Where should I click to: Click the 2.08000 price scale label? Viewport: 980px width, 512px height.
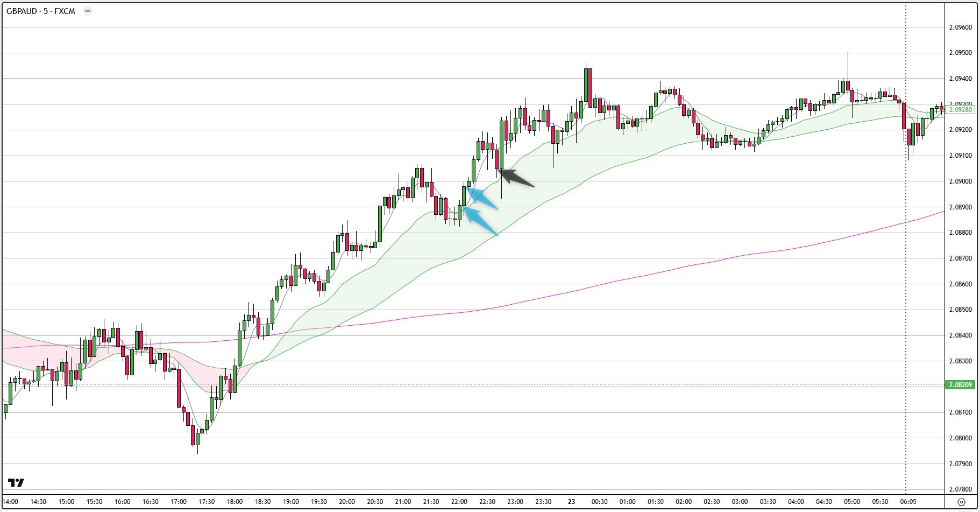coord(960,438)
